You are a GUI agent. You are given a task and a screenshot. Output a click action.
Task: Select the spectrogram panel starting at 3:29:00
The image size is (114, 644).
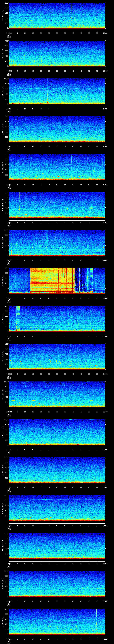tap(57, 584)
